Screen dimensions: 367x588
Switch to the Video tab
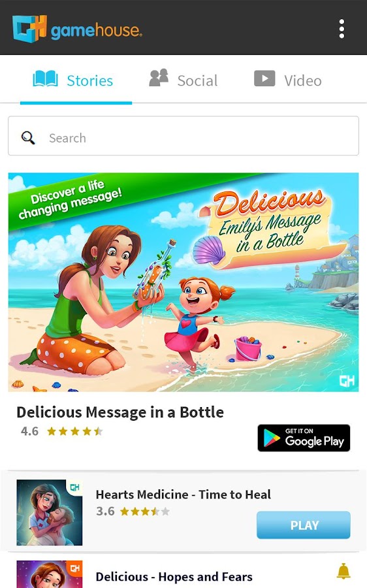click(x=288, y=80)
